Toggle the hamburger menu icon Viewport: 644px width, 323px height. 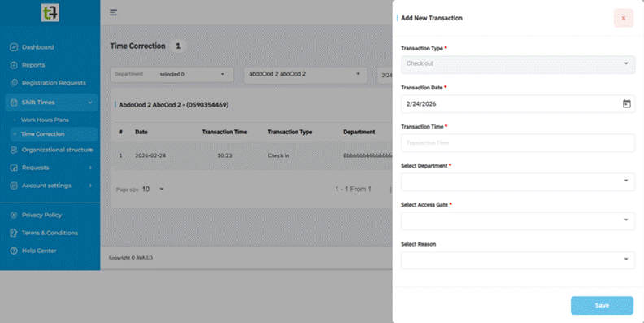click(113, 12)
